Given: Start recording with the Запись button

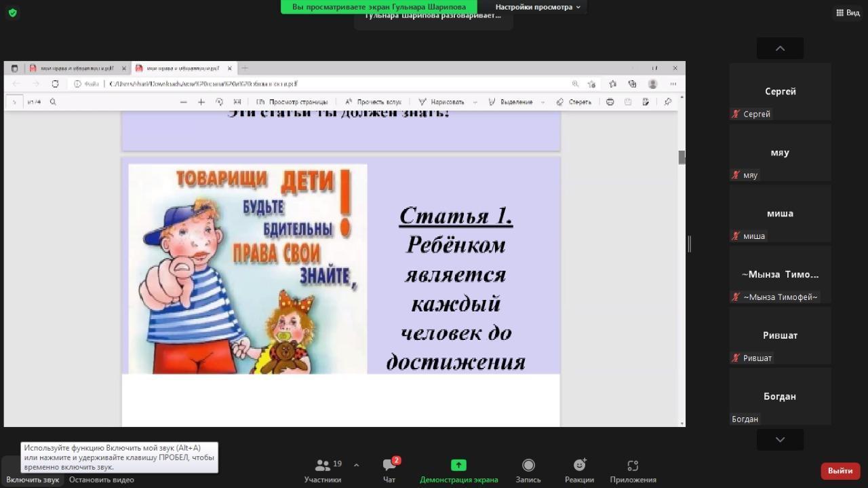Looking at the screenshot, I should click(x=528, y=471).
